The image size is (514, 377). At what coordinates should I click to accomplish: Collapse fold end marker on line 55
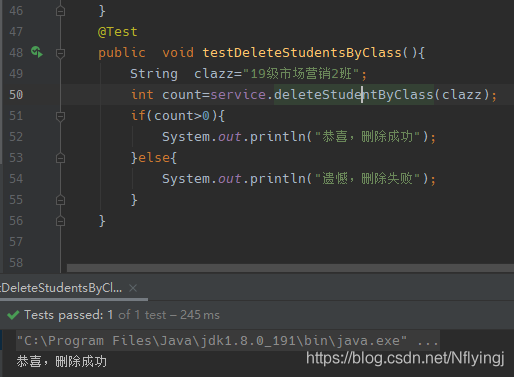coord(60,200)
